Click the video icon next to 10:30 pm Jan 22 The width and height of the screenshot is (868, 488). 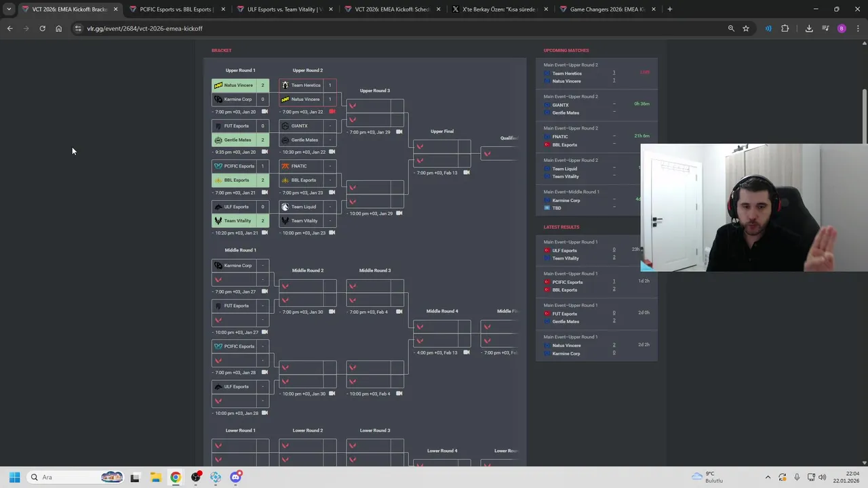(332, 152)
